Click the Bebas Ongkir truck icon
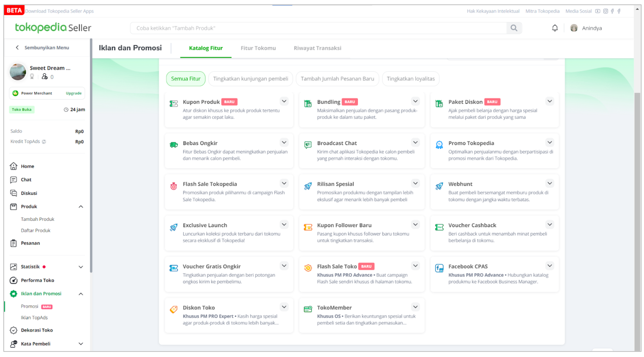The height and width of the screenshot is (357, 644). click(174, 145)
